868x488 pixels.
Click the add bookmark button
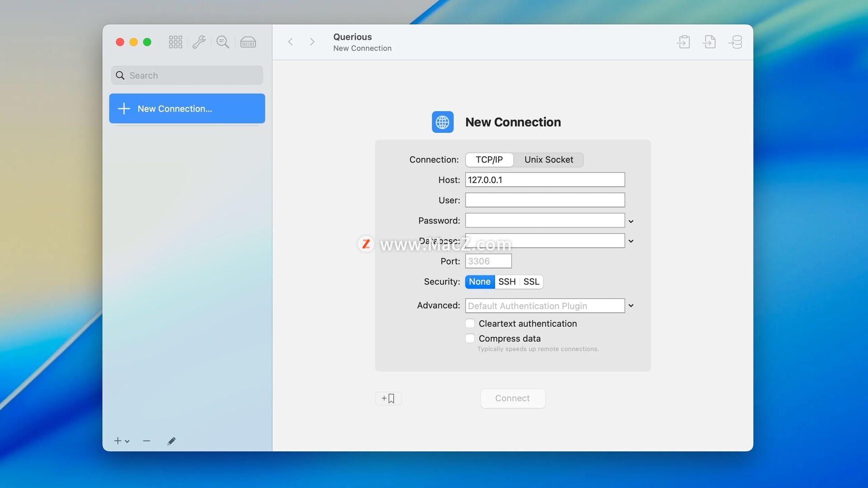[388, 399]
